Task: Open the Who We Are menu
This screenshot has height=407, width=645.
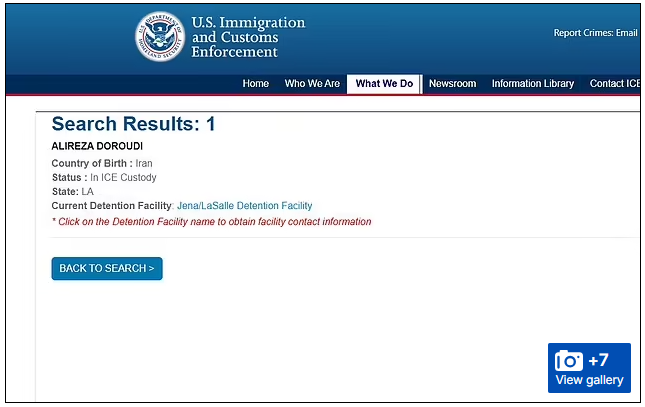Action: click(312, 84)
